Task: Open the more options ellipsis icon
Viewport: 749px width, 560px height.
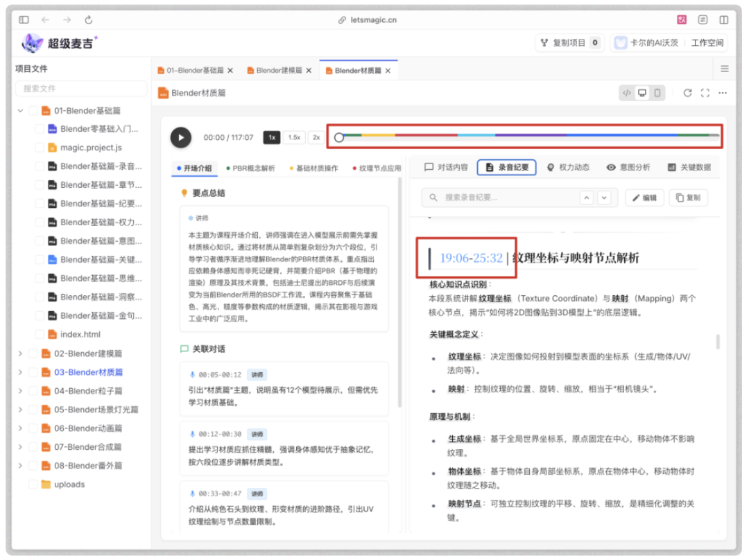Action: pyautogui.click(x=723, y=93)
